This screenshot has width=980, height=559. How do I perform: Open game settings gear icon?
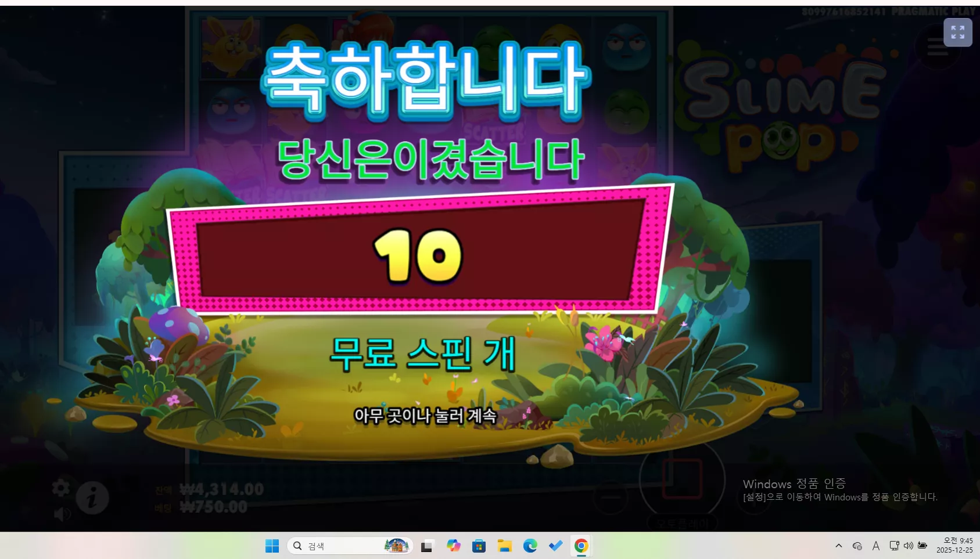pos(61,488)
